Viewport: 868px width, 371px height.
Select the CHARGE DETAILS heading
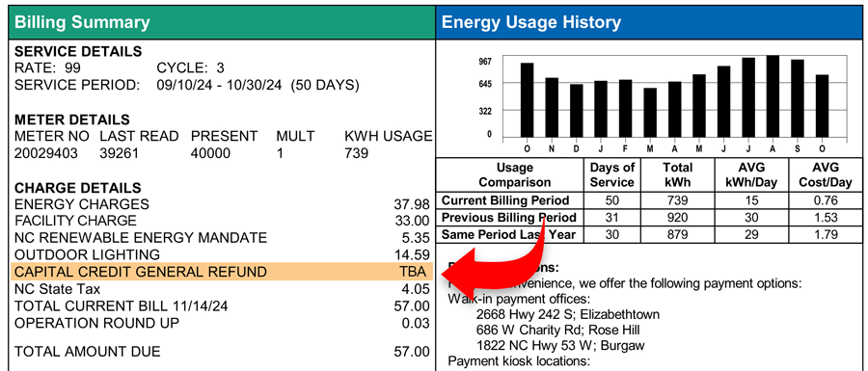click(77, 188)
